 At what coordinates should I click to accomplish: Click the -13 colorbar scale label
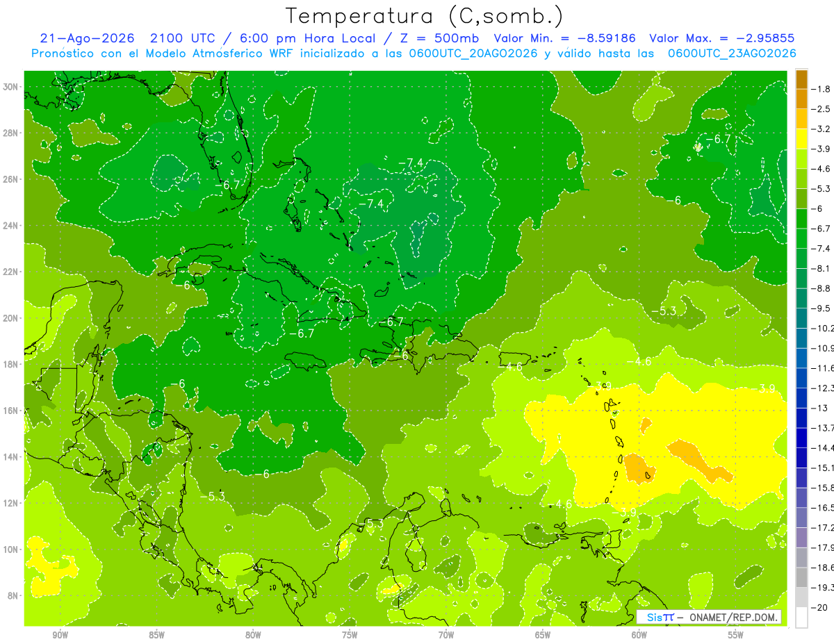pyautogui.click(x=820, y=408)
